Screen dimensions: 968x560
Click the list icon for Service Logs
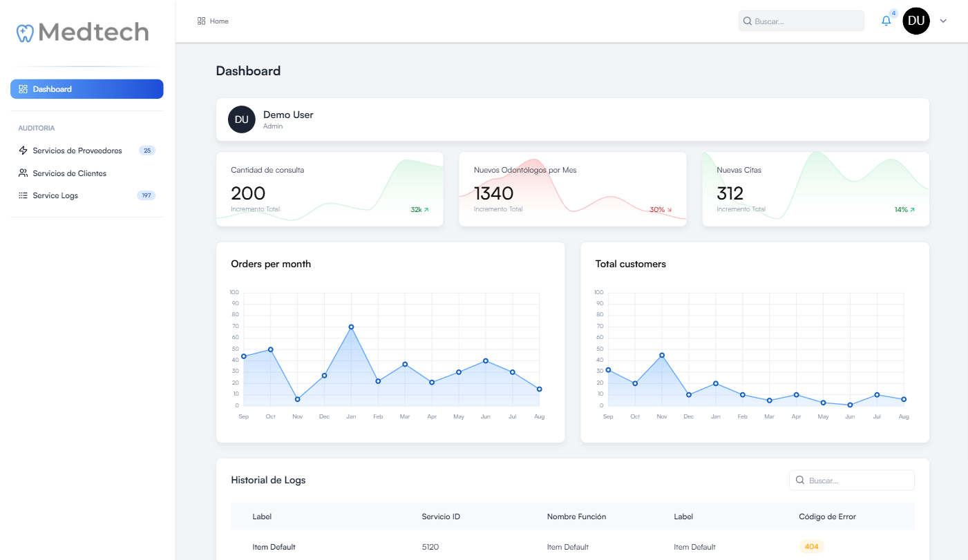23,195
